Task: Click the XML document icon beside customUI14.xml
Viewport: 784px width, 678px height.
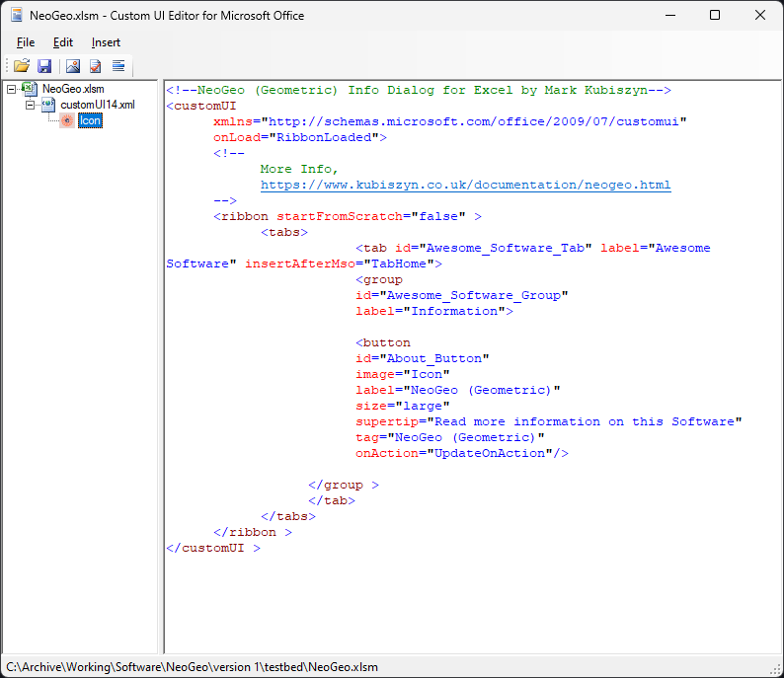Action: pos(47,105)
